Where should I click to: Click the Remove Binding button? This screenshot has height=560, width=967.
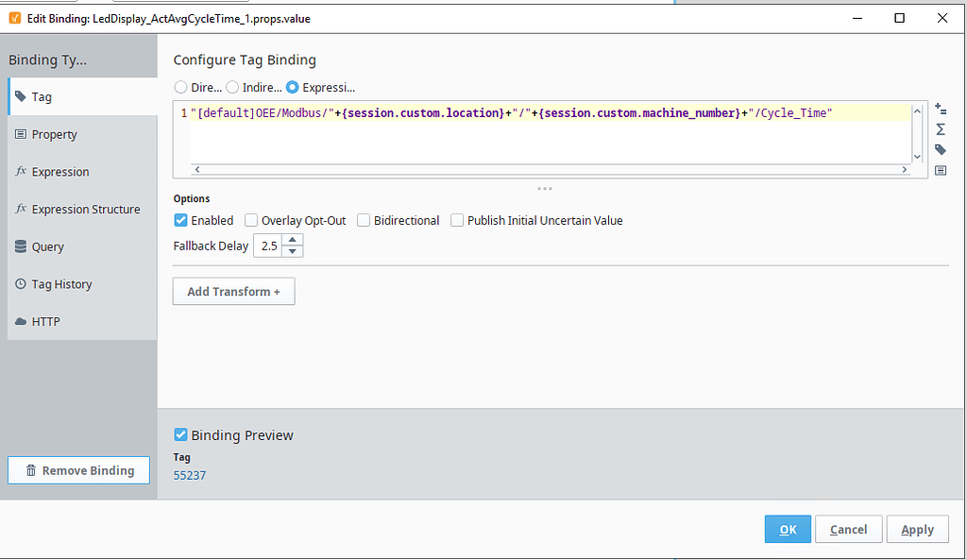point(78,470)
